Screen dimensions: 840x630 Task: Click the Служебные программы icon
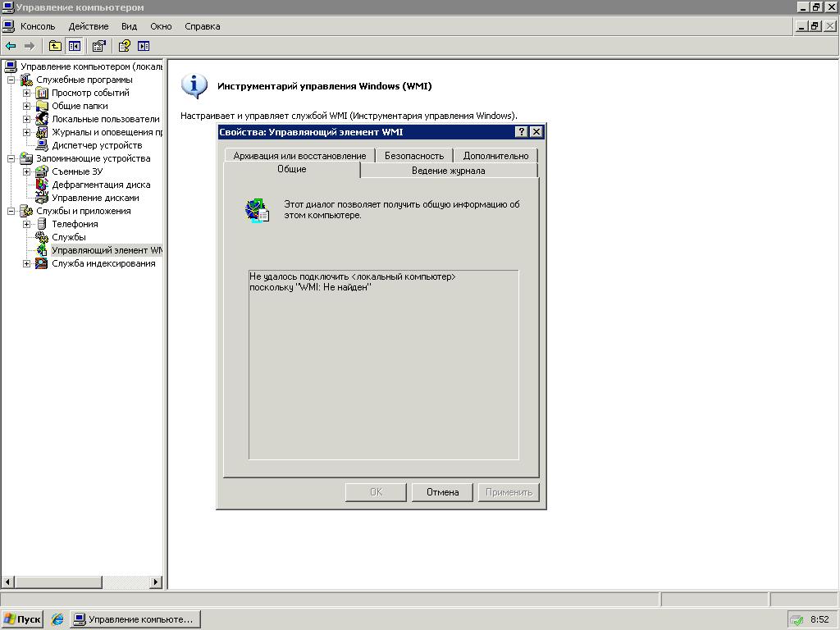(x=26, y=80)
